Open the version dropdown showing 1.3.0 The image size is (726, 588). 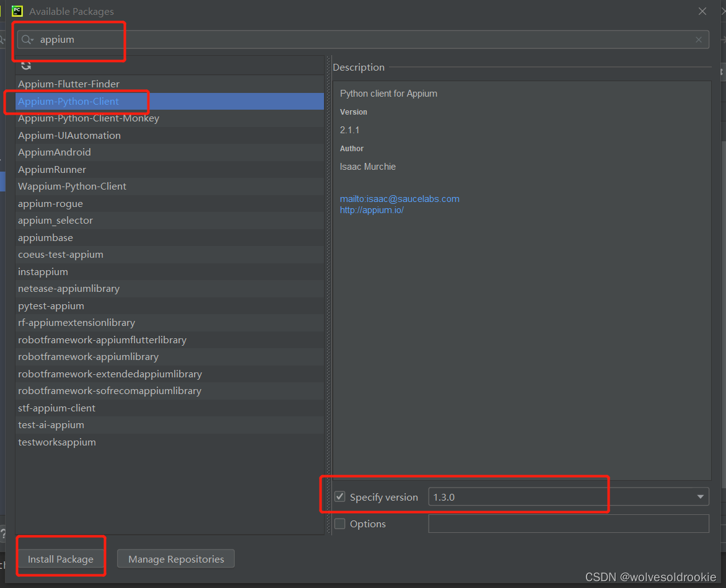[x=569, y=497]
